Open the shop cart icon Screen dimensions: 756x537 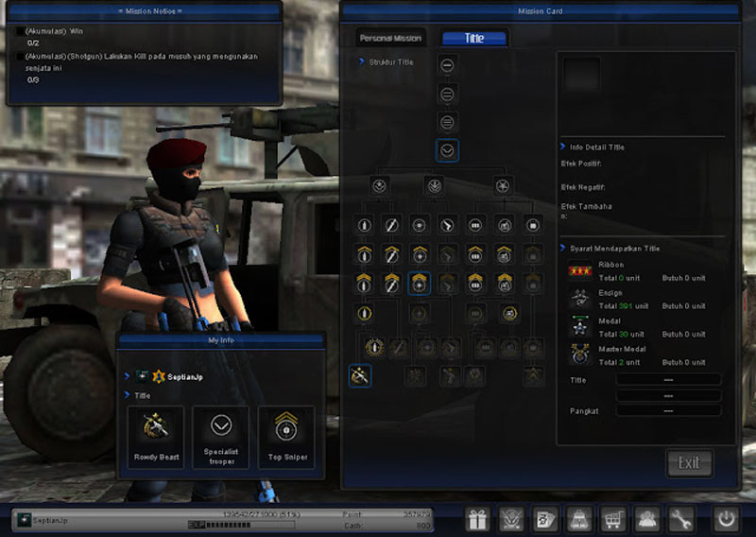click(x=612, y=520)
